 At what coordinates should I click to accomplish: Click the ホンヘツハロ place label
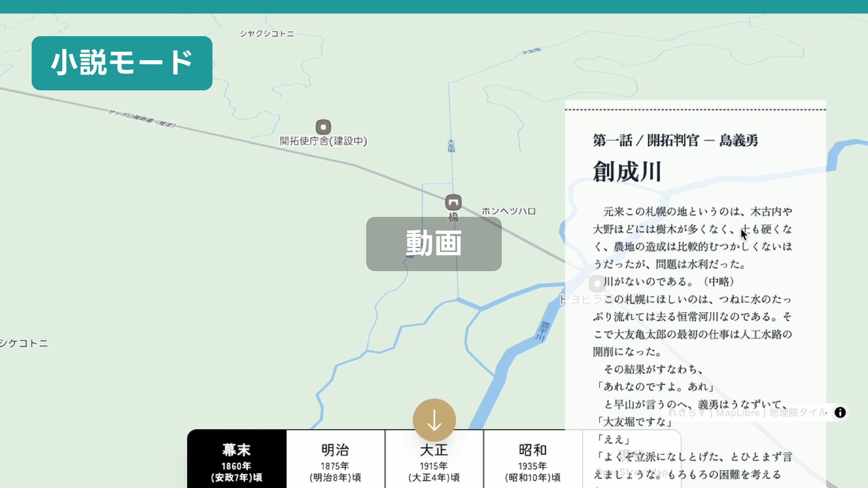coord(509,211)
